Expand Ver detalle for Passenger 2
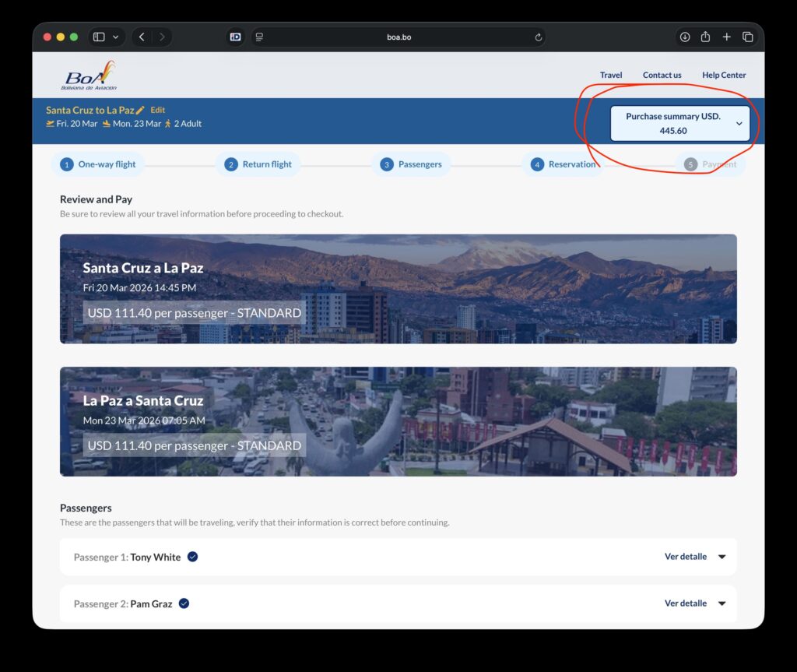Screen dimensions: 797x672 click(x=694, y=603)
